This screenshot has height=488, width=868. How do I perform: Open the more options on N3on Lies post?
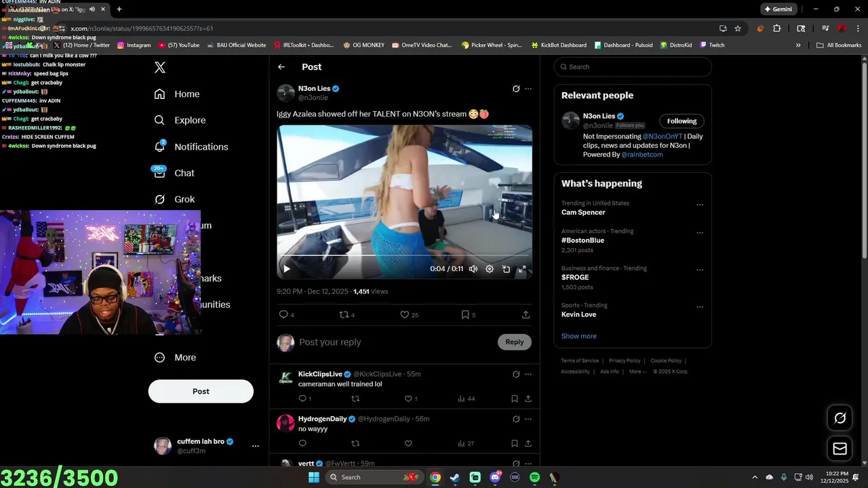[x=528, y=89]
